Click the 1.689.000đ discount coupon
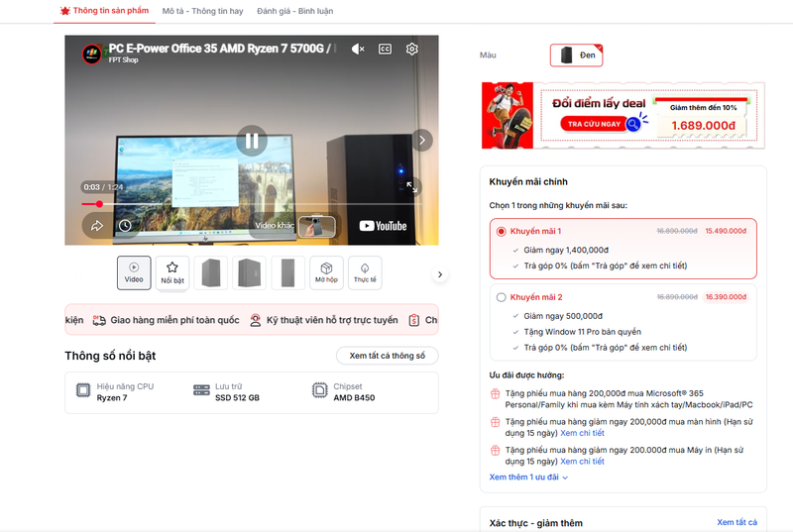 coord(703,119)
